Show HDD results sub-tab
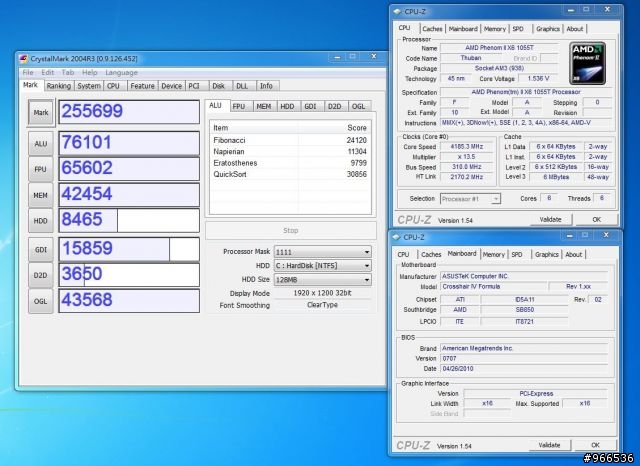The image size is (640, 466). click(287, 107)
